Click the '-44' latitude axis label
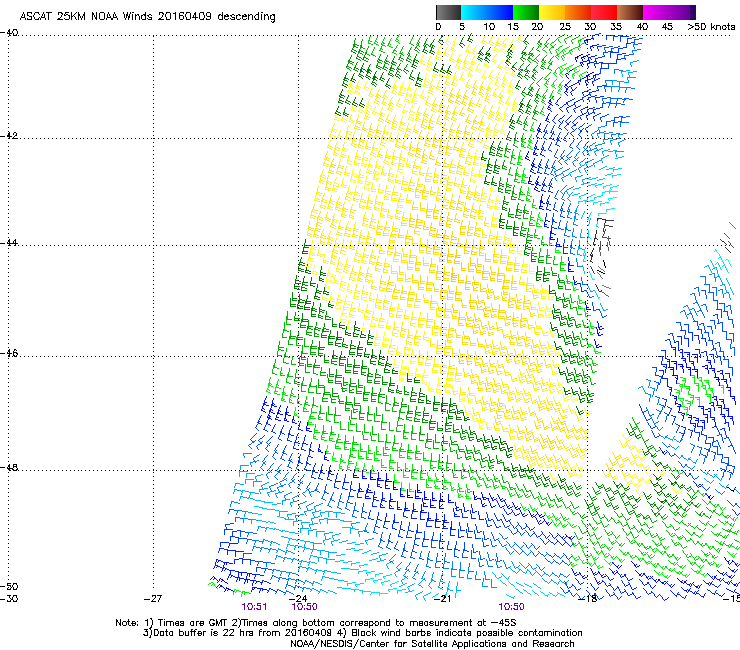The image size is (740, 650). 9,243
